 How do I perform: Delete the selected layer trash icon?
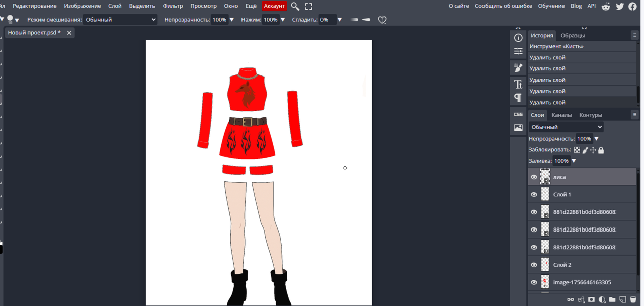633,299
